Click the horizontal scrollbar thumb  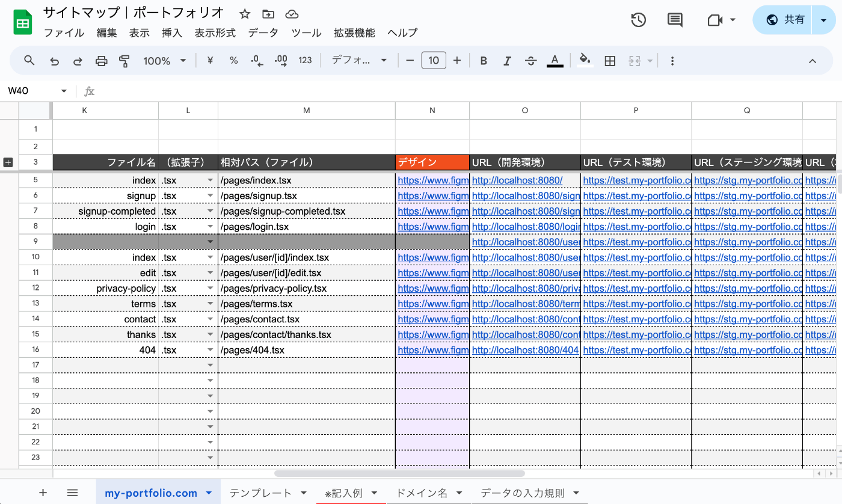tap(400, 474)
